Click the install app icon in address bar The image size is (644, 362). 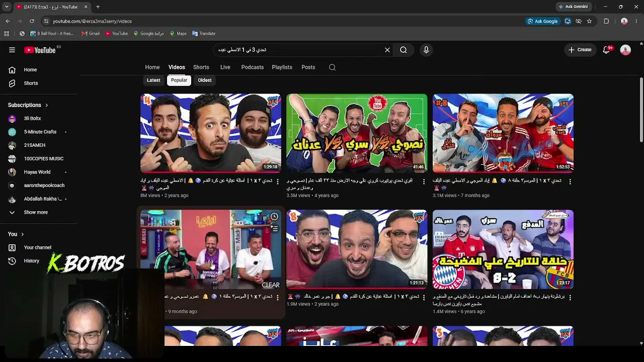pyautogui.click(x=568, y=21)
